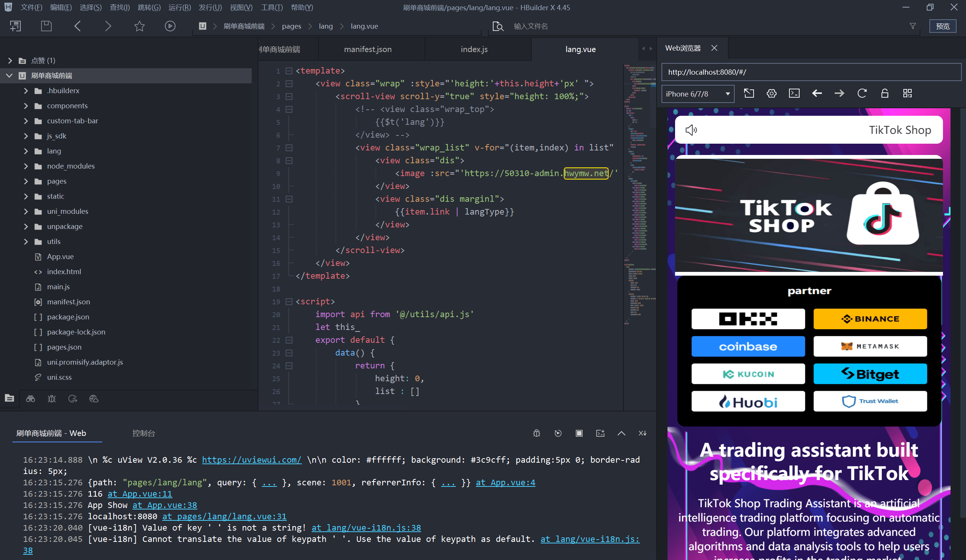Click the QR code icon in browser toolbar
966x560 pixels.
(907, 94)
